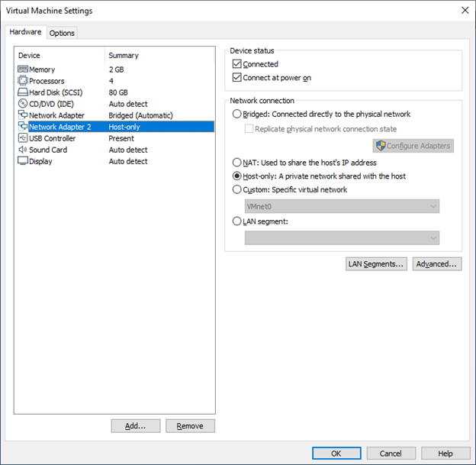
Task: Toggle Connect at power on
Action: [x=237, y=78]
